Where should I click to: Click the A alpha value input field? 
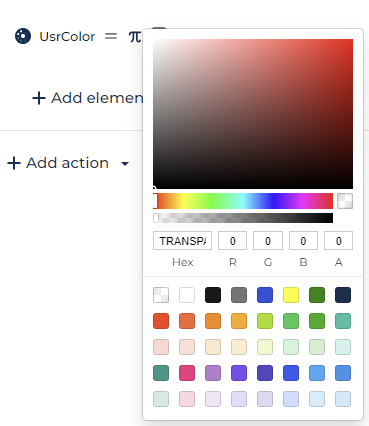click(x=339, y=241)
